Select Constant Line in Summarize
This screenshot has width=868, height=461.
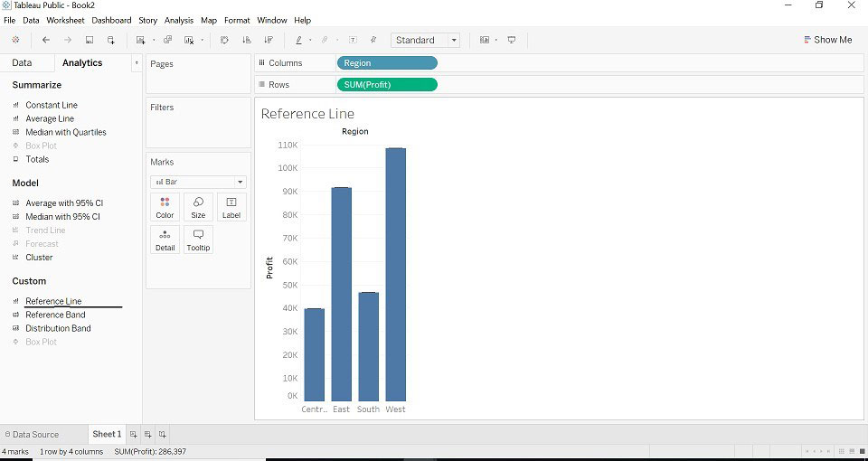(52, 105)
